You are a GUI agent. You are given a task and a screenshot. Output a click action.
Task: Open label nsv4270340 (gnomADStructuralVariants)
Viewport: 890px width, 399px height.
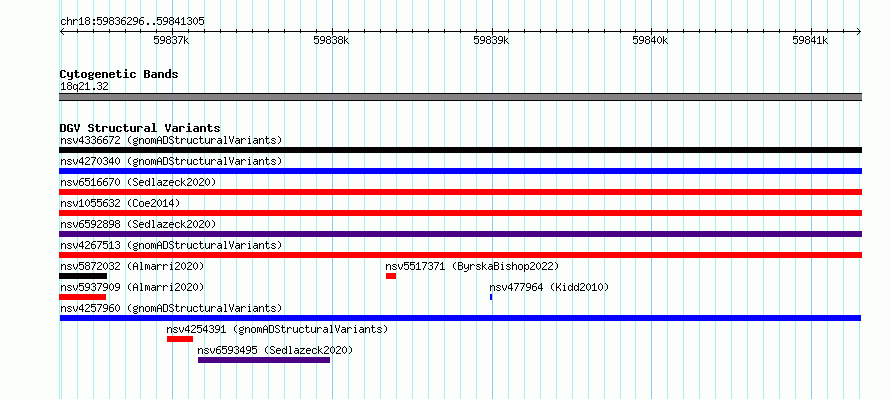(x=171, y=161)
